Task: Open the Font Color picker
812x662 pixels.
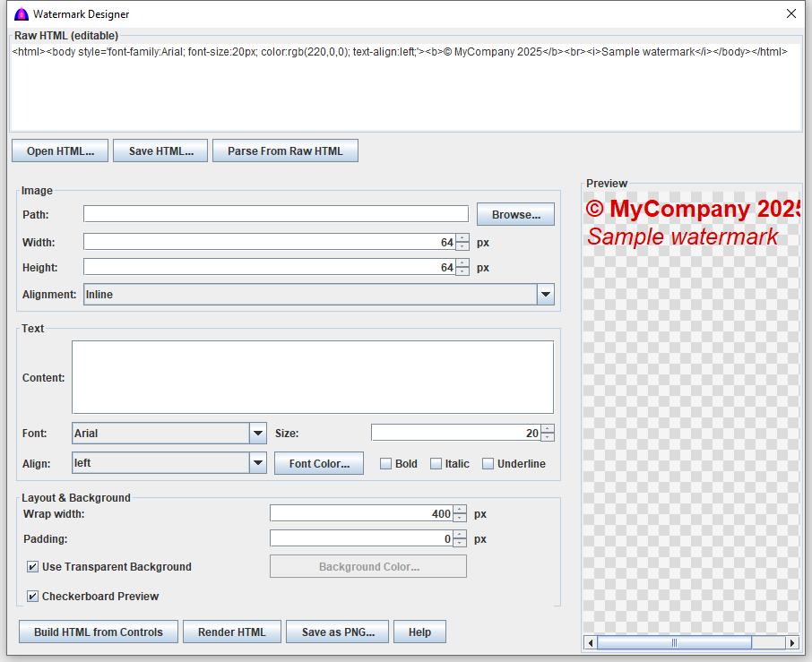Action: (318, 463)
